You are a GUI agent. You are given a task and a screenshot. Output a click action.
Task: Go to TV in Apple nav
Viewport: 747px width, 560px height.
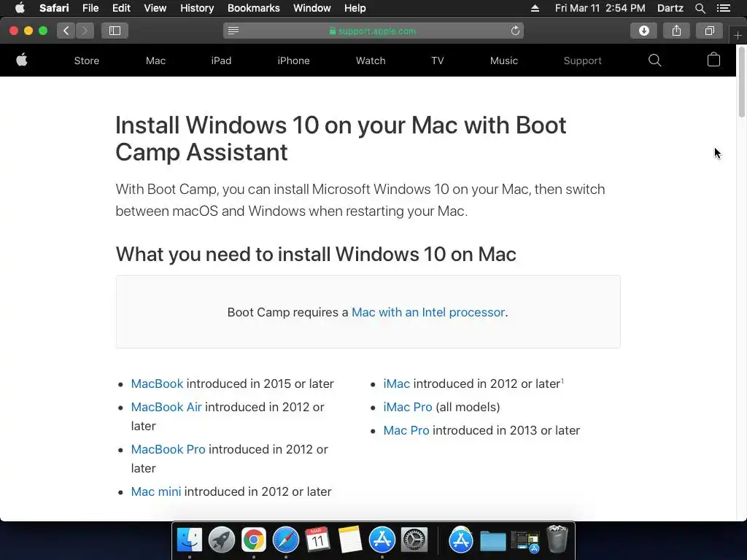tap(438, 61)
